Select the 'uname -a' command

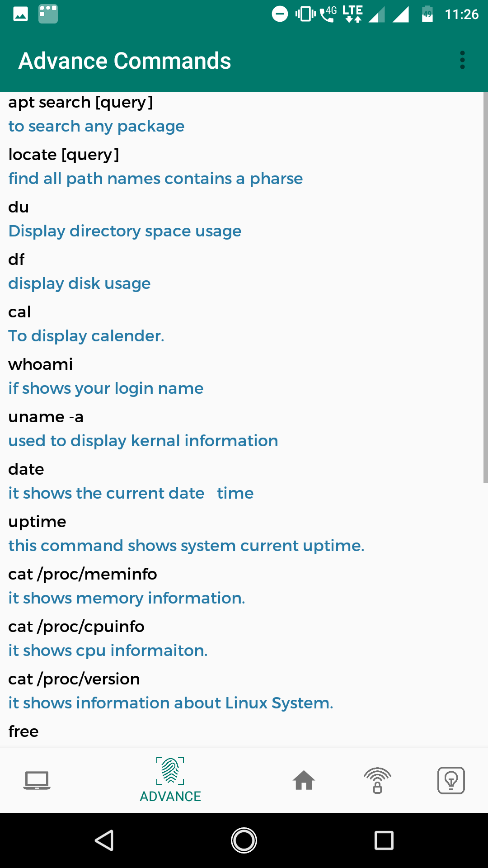point(46,417)
